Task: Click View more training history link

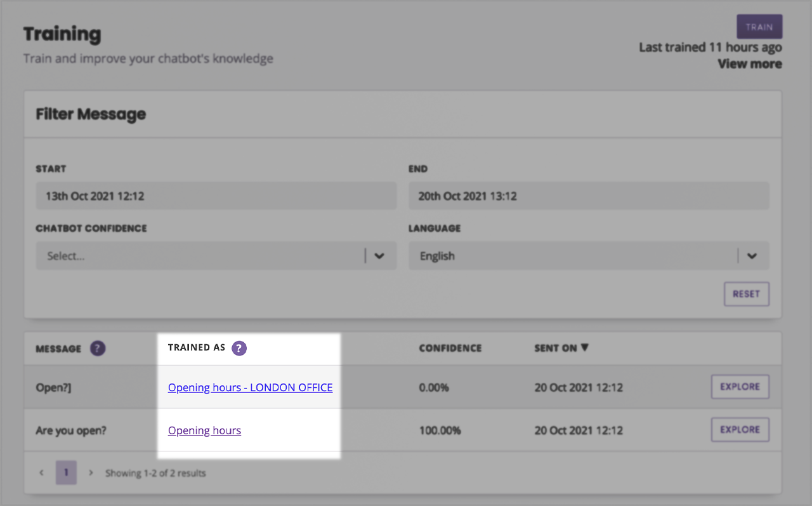Action: pos(749,64)
